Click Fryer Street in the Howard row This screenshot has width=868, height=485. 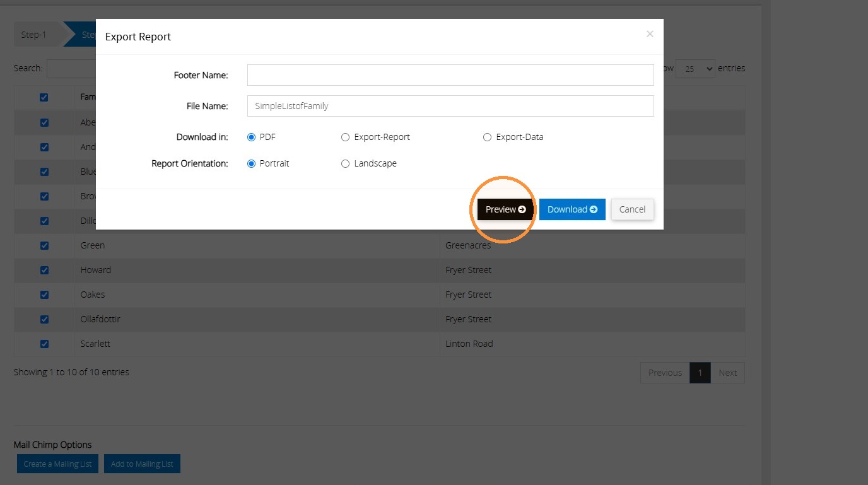468,270
